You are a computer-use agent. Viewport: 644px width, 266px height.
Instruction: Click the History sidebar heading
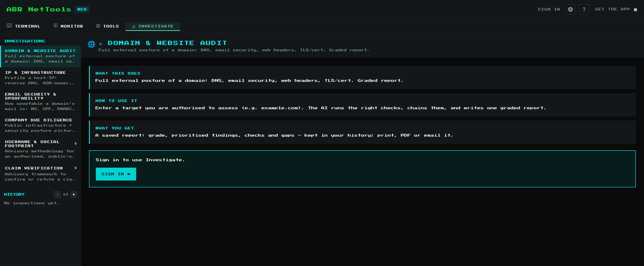click(14, 194)
